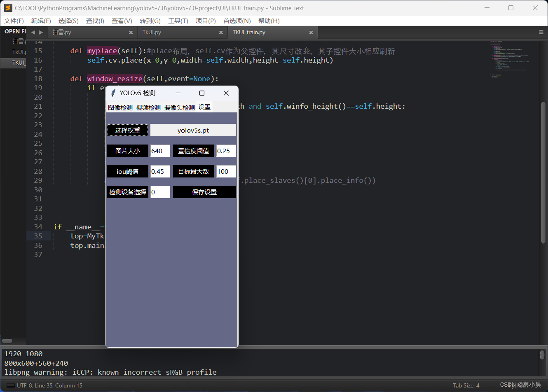
Task: Click the Sublime Text app icon in title bar
Action: click(8, 8)
